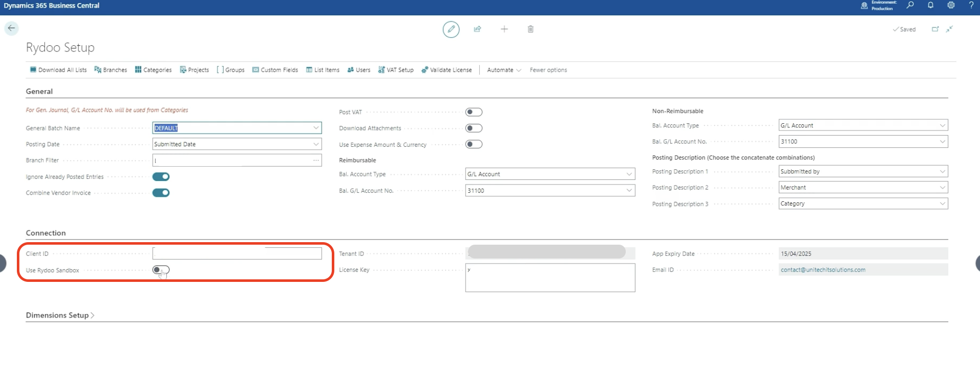Create new record with plus icon
Image resolution: width=980 pixels, height=366 pixels.
(504, 29)
